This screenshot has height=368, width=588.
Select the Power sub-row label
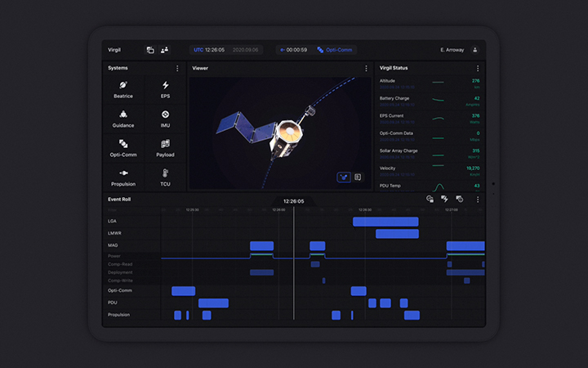(114, 256)
